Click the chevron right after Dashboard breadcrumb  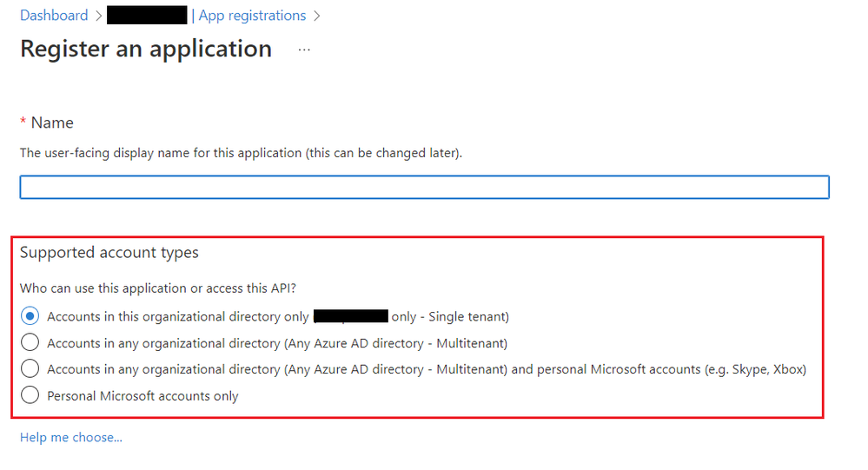tap(97, 16)
